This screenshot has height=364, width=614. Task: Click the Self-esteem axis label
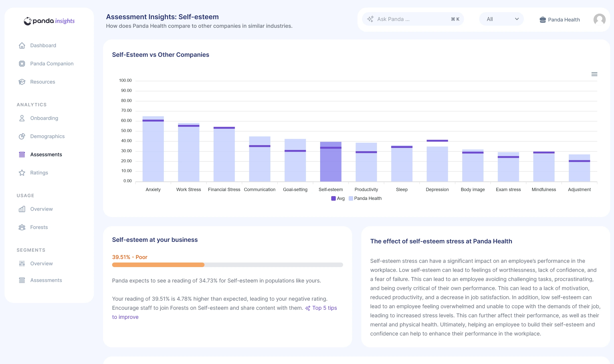click(x=331, y=190)
